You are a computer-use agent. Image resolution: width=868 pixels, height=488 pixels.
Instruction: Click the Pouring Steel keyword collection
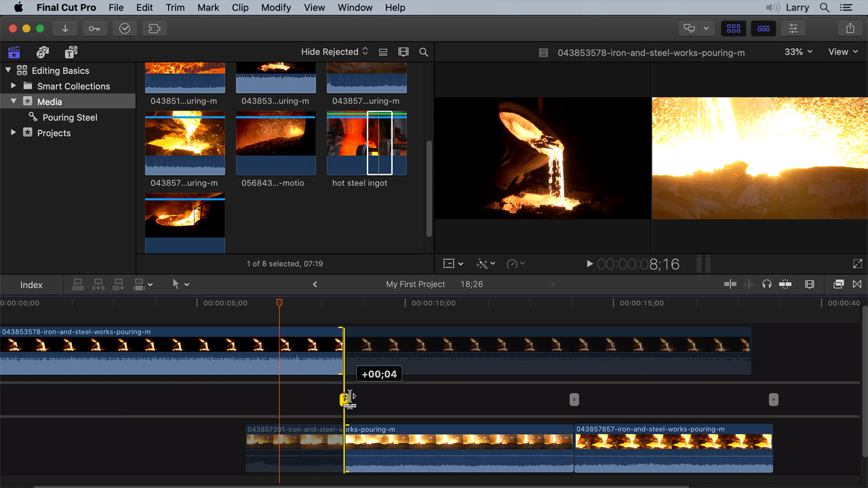(x=70, y=117)
